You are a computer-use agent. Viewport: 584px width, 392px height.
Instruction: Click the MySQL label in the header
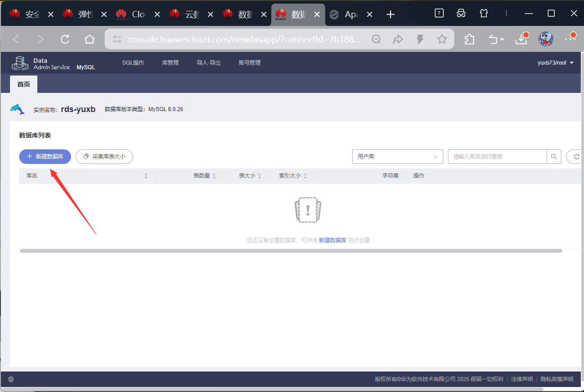[x=86, y=67]
